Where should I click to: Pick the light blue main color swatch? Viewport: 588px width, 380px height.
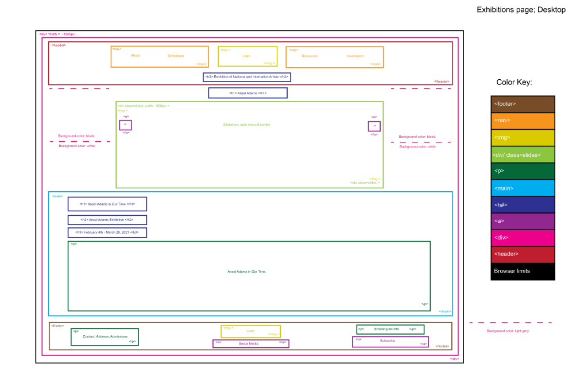pos(523,188)
